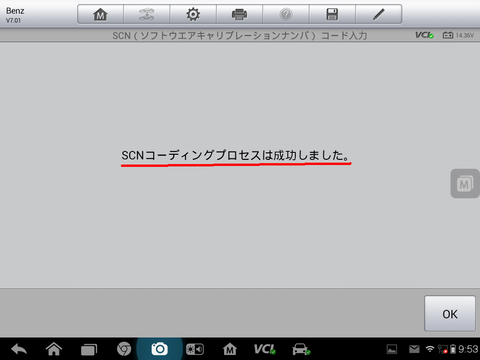Tap the remote connection status tray icon
Viewport: 480px width, 360px height.
click(x=443, y=349)
